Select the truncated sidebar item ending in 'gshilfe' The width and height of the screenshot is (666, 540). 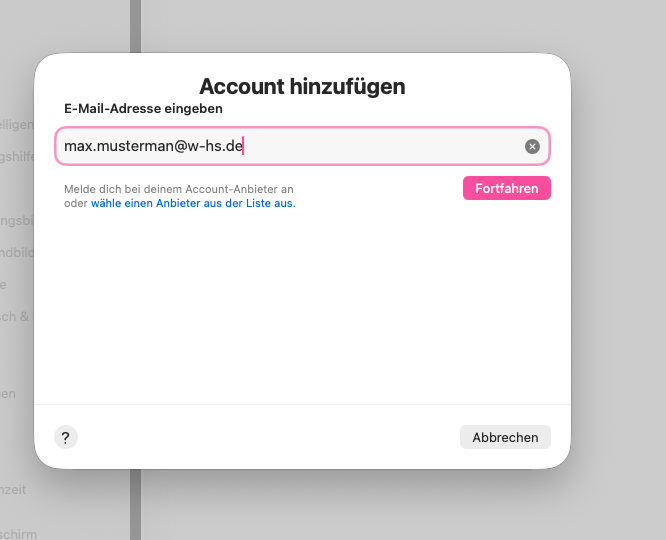[x=16, y=156]
